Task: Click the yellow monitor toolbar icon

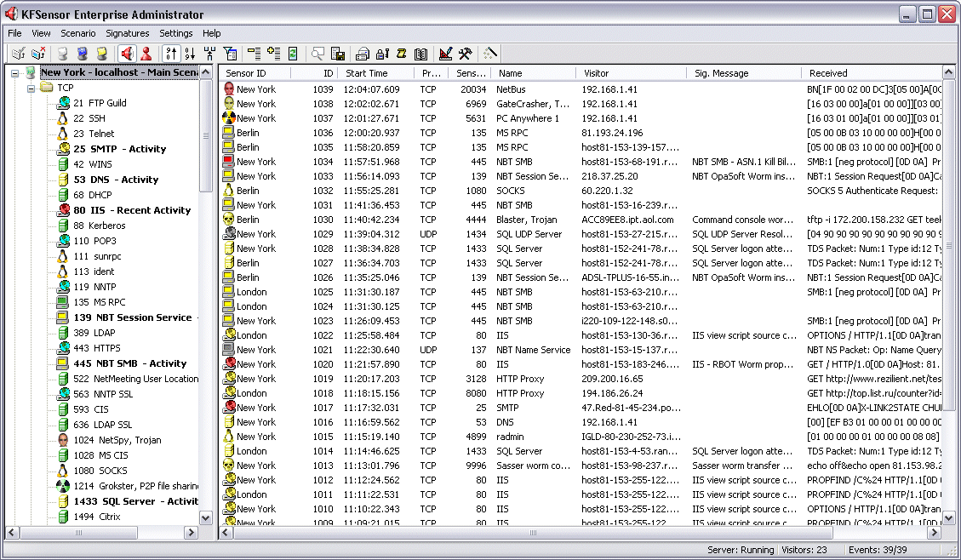Action: tap(102, 54)
